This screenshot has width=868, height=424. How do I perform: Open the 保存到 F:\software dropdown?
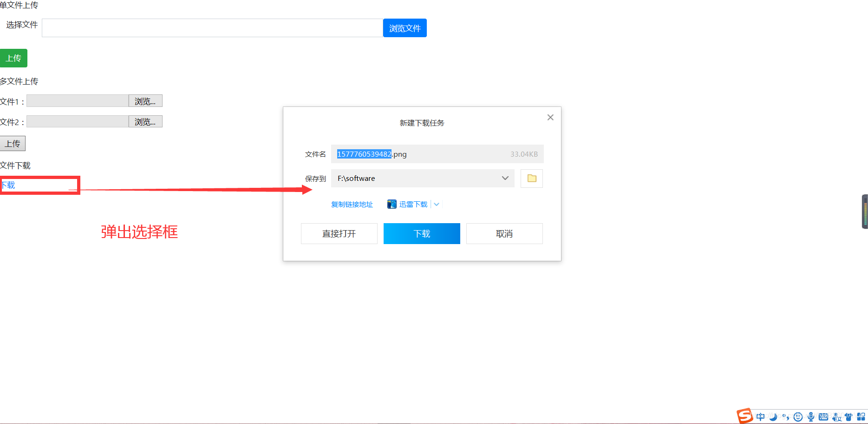point(423,179)
